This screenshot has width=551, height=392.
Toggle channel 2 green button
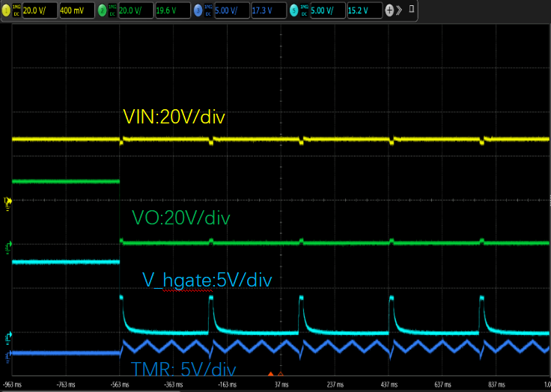[x=103, y=11]
